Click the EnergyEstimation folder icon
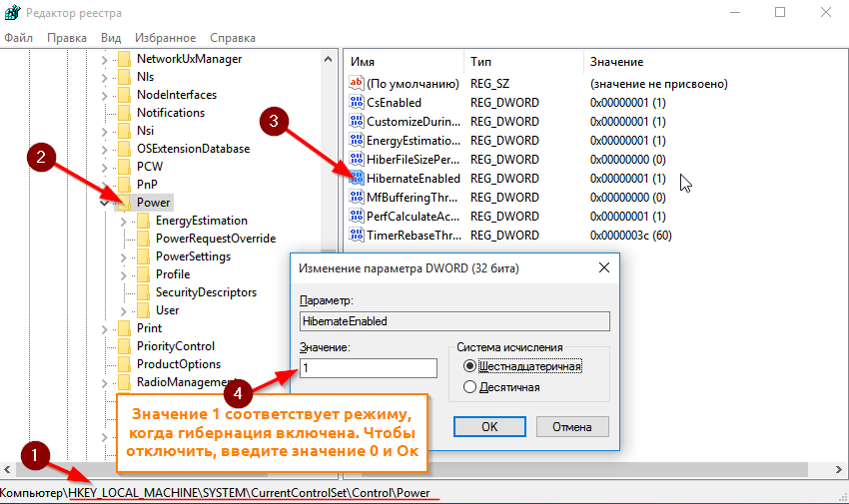Image resolution: width=849 pixels, height=504 pixels. point(144,221)
